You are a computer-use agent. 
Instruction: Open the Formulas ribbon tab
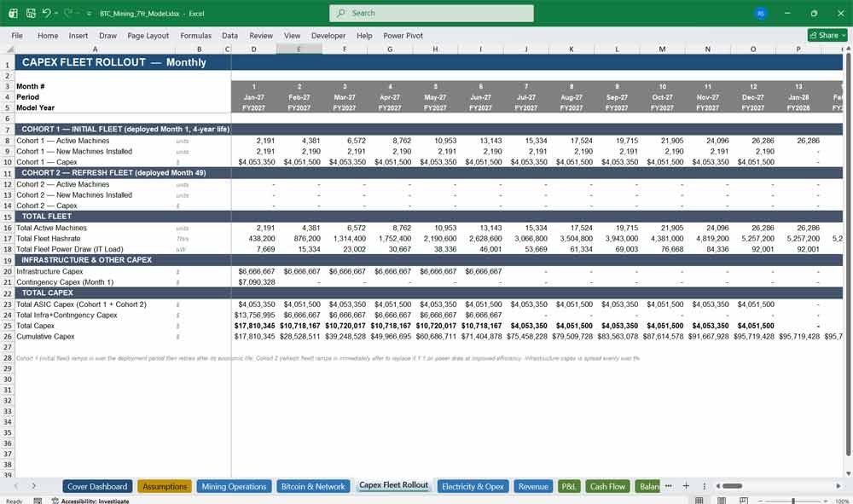[x=196, y=35]
